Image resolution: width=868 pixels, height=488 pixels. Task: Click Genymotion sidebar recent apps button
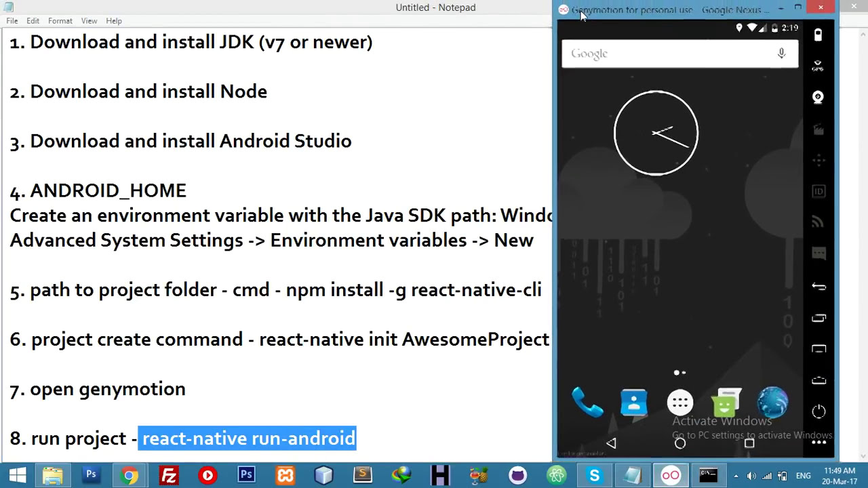tap(818, 318)
